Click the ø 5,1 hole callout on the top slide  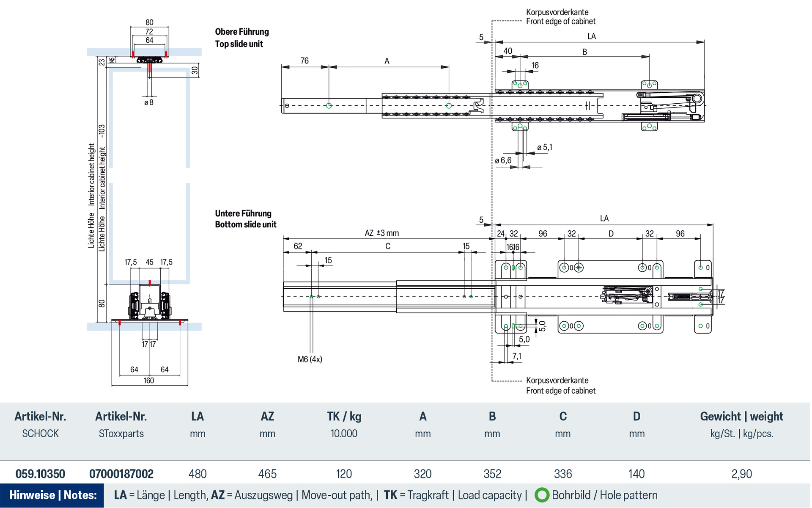pos(545,146)
